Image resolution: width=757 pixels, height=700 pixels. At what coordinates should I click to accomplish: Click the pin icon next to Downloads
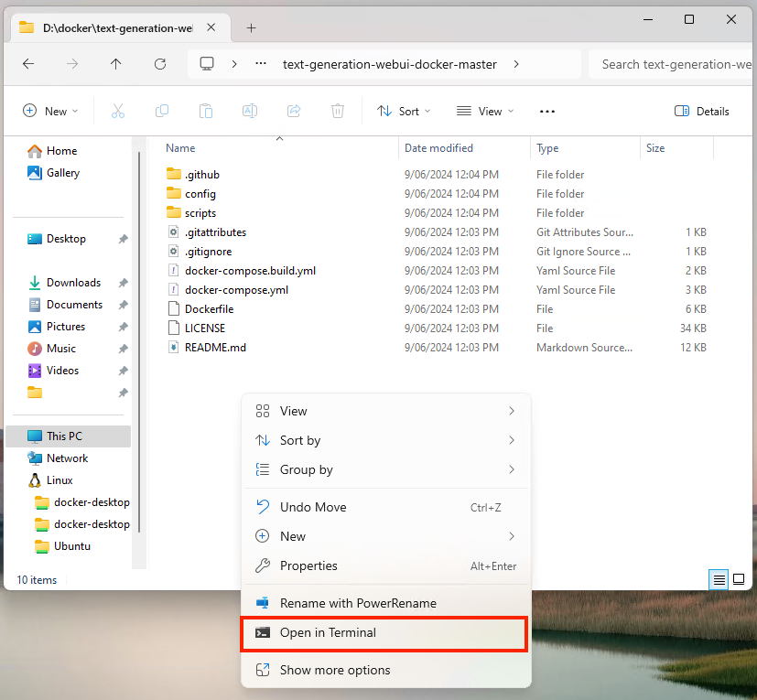[123, 283]
